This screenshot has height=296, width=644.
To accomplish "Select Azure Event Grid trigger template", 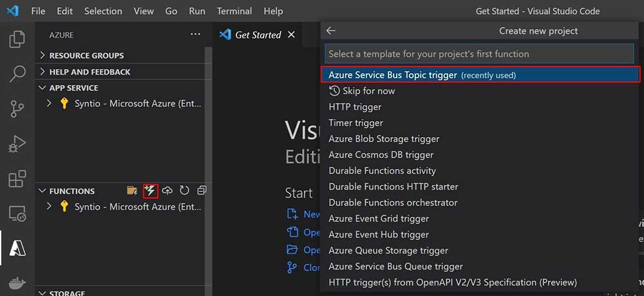I will (x=480, y=219).
